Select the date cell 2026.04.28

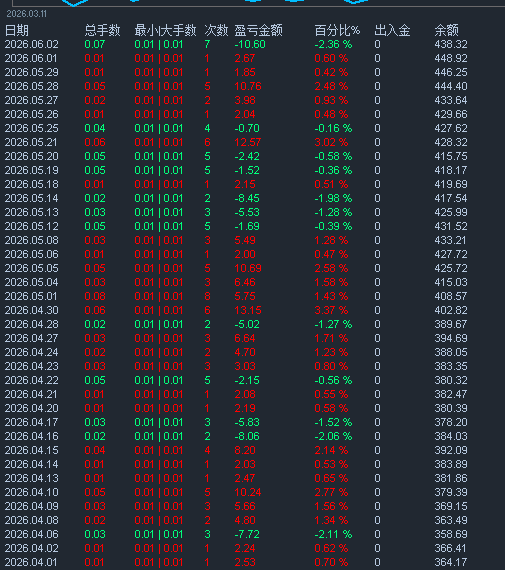(32, 324)
